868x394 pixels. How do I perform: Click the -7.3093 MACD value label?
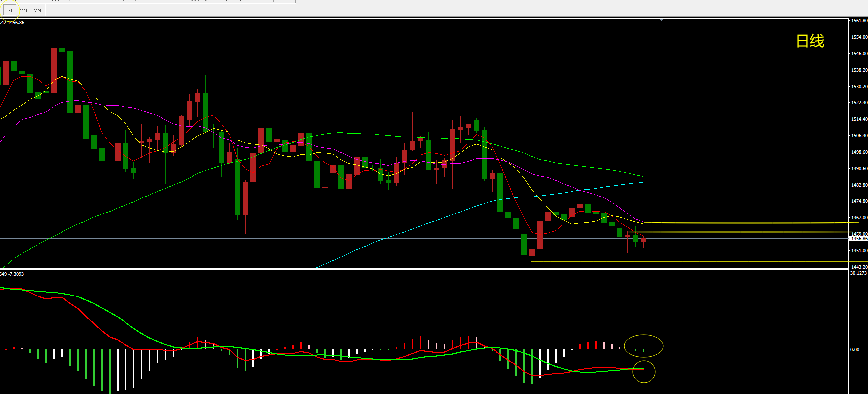(16, 274)
